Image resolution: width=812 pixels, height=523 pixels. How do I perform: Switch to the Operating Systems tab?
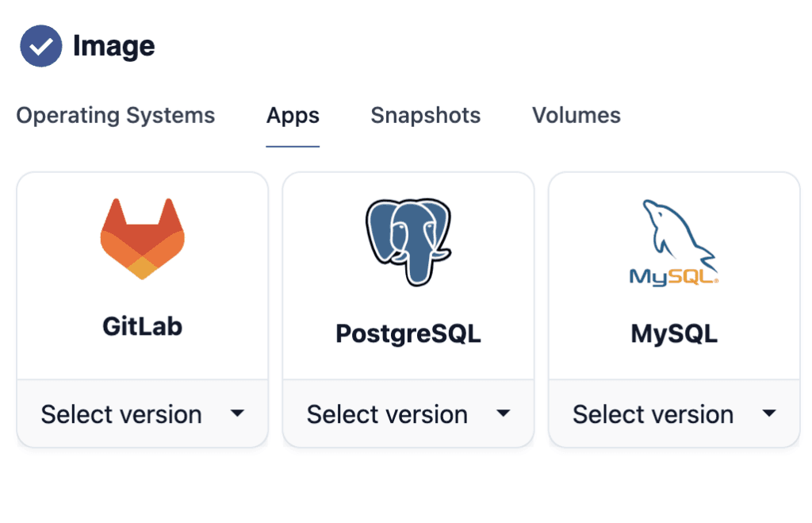pos(114,115)
